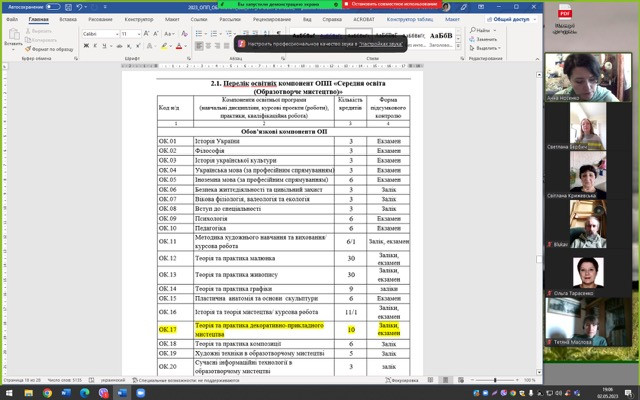Open the настройках звука link
Screen dimensions: 640x400
point(380,44)
